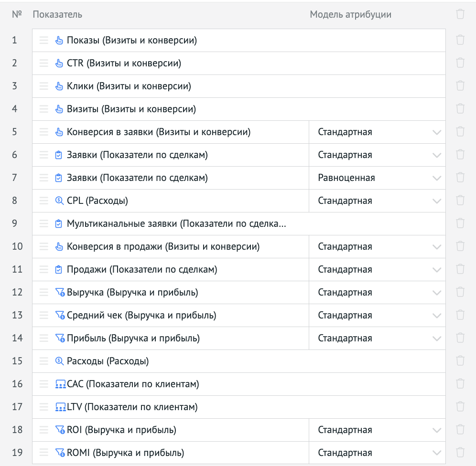476x466 pixels.
Task: Change attribution model for Средний чек
Action: coord(377,315)
